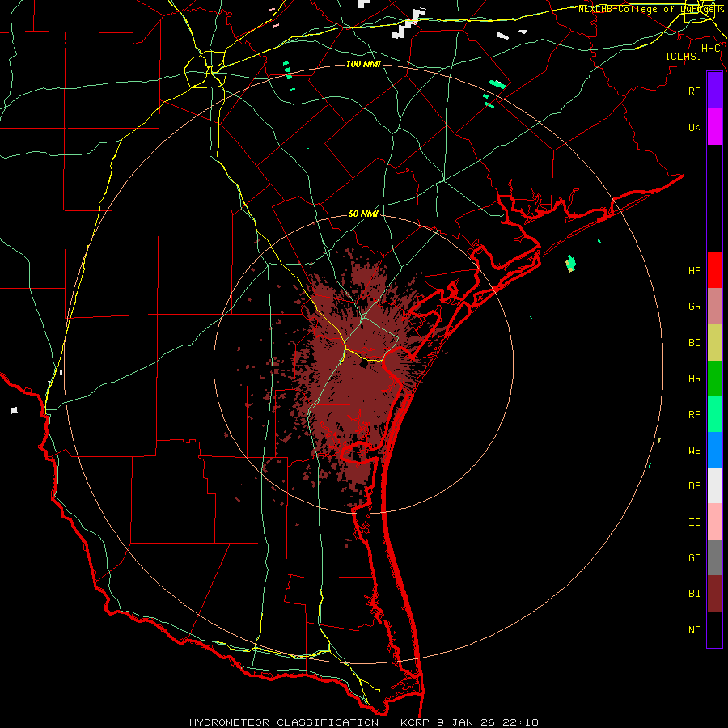Pick the dark green HR legend swatch

click(x=714, y=379)
